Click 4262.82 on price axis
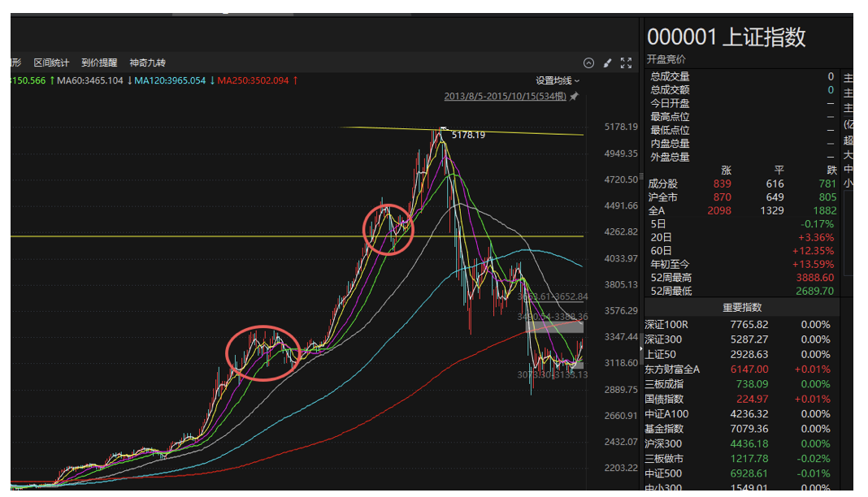The width and height of the screenshot is (868, 497). point(621,232)
